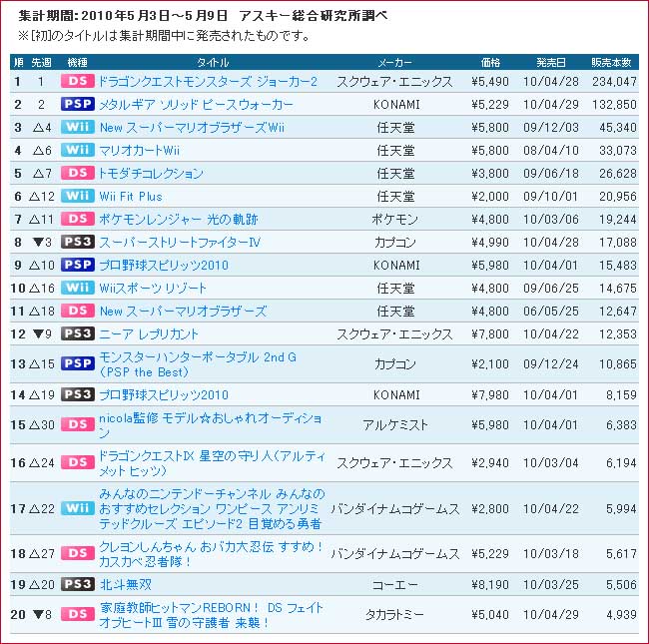This screenshot has height=644, width=649.
Task: Click the 価格 column header
Action: (491, 63)
